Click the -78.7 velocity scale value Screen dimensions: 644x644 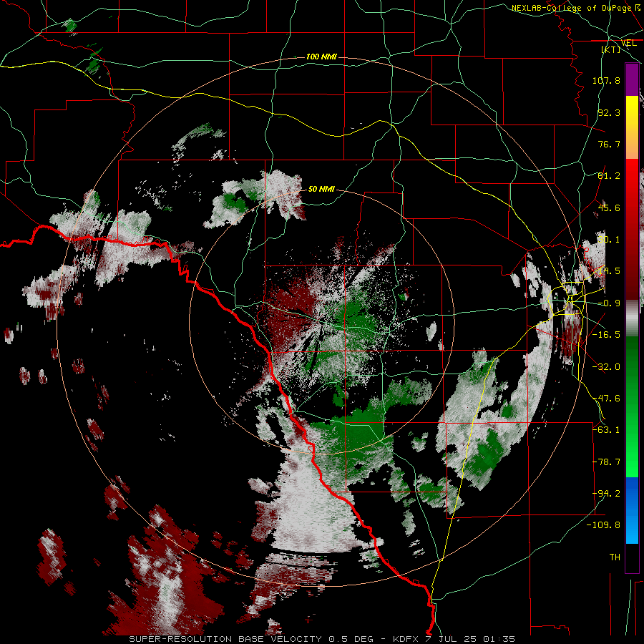(x=606, y=462)
